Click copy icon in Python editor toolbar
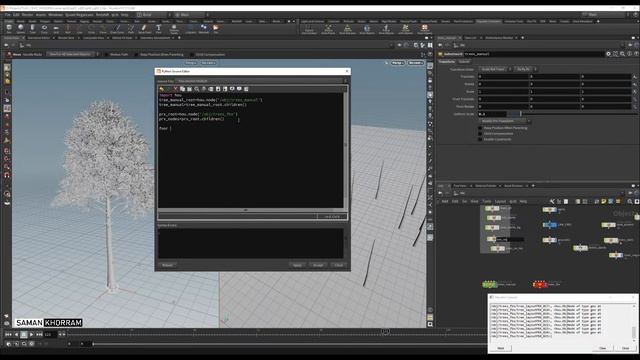640x360 pixels. point(182,89)
